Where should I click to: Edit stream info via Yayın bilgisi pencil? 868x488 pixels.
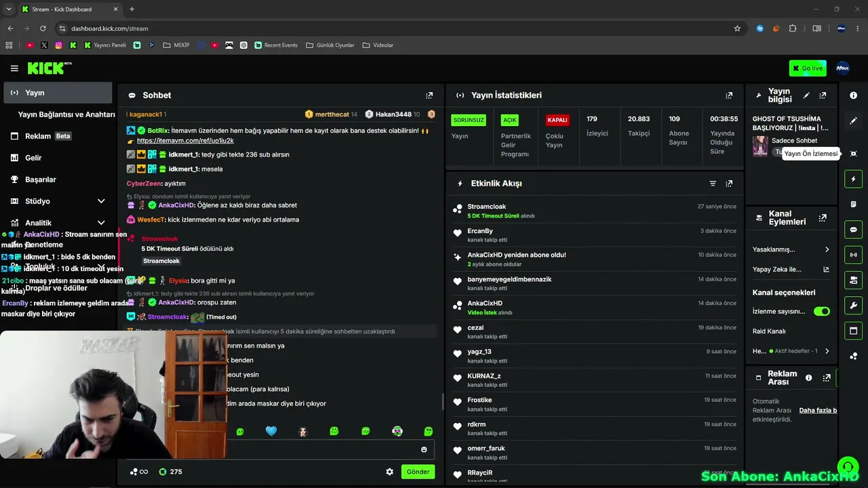coord(806,96)
